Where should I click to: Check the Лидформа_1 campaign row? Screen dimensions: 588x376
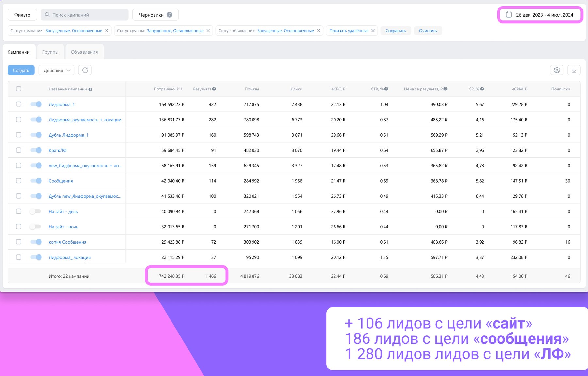tap(19, 104)
